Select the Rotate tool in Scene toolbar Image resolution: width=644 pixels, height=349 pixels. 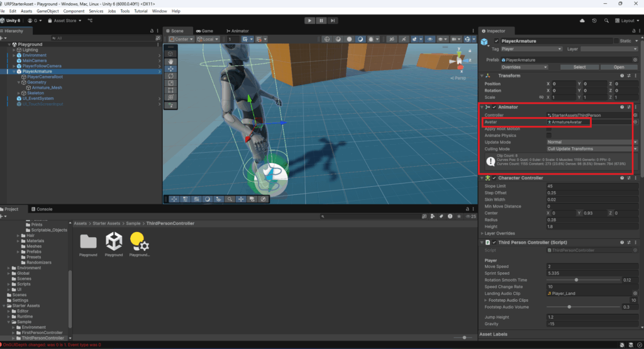(x=170, y=76)
